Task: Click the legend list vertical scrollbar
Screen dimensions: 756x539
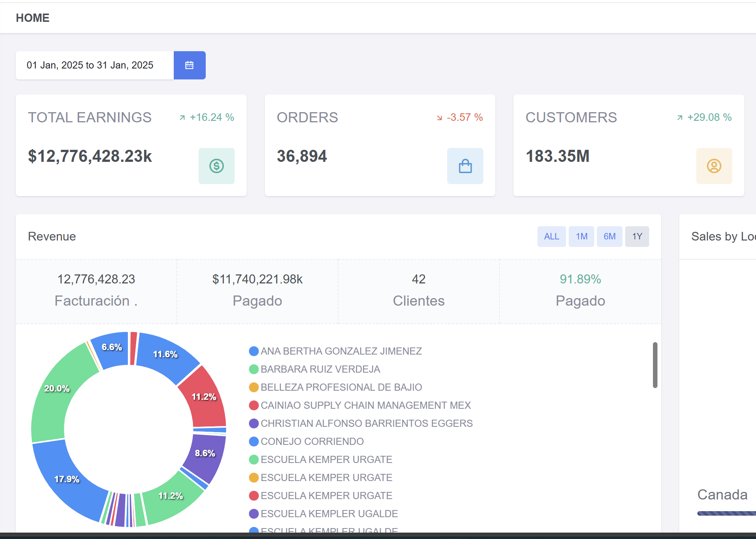Action: (655, 365)
